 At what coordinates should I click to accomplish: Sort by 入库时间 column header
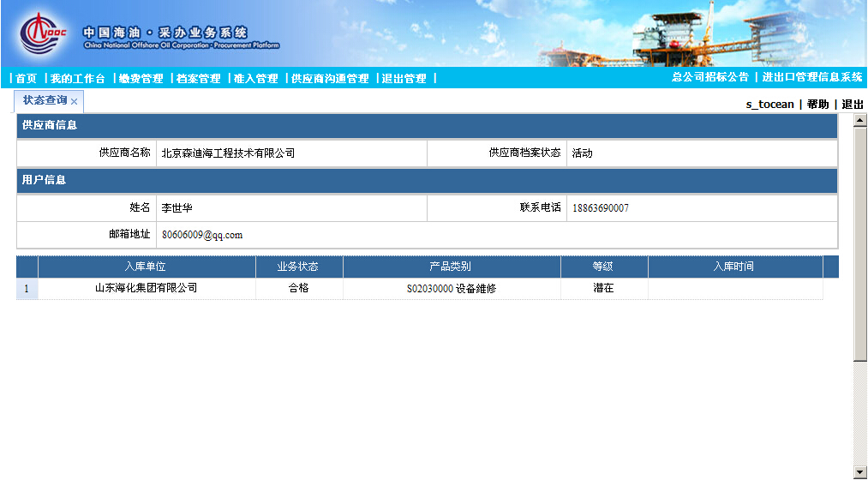click(735, 267)
